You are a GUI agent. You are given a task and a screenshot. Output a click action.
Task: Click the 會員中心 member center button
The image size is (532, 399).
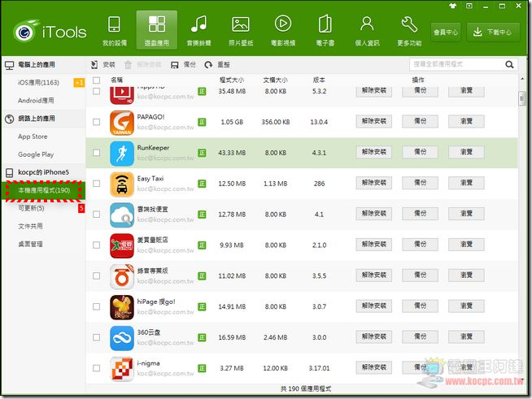[446, 33]
